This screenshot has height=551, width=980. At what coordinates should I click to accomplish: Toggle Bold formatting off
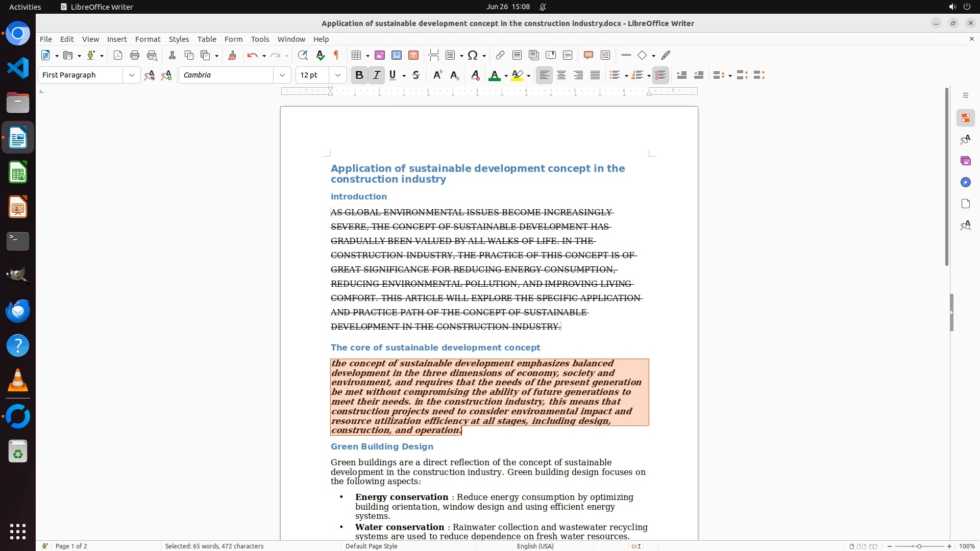359,76
